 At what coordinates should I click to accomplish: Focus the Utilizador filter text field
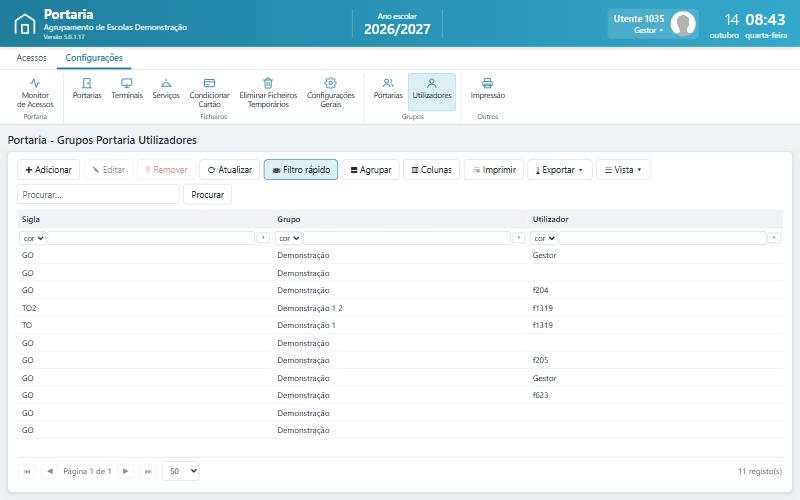(663, 238)
